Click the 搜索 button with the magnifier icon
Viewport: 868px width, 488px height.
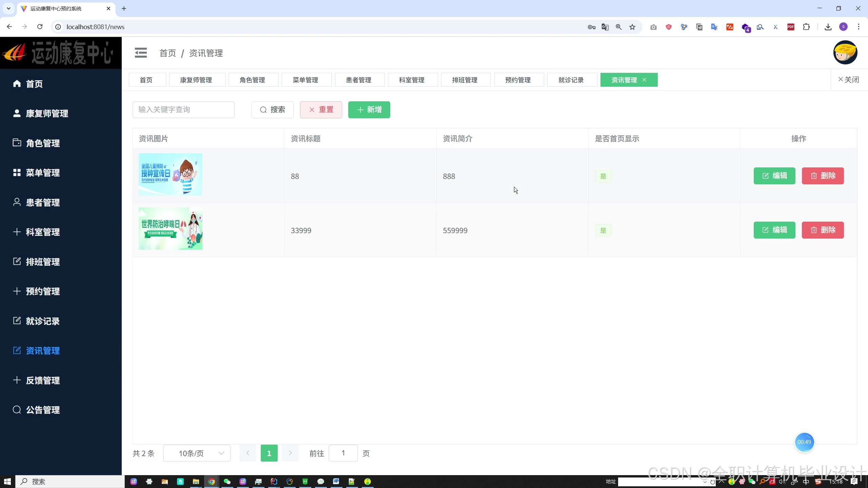pyautogui.click(x=272, y=110)
